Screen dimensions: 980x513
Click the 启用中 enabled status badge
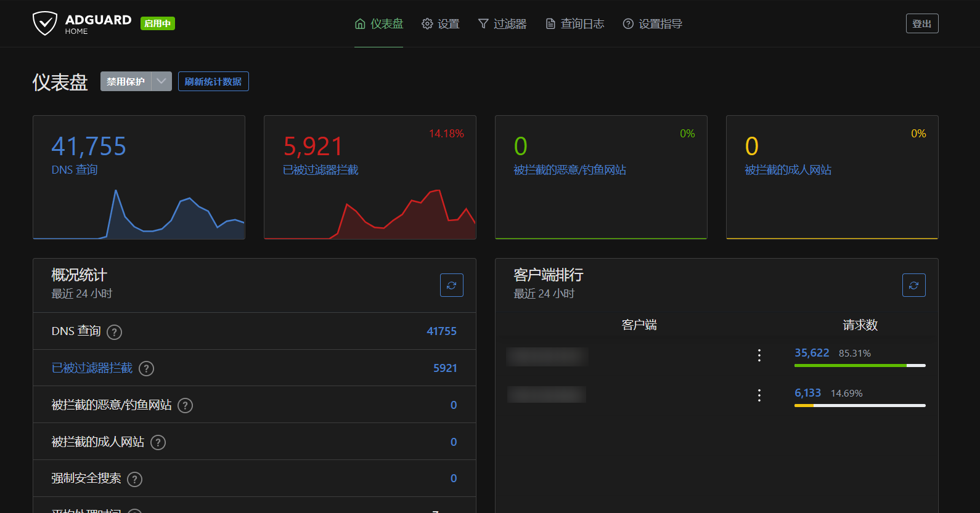158,23
